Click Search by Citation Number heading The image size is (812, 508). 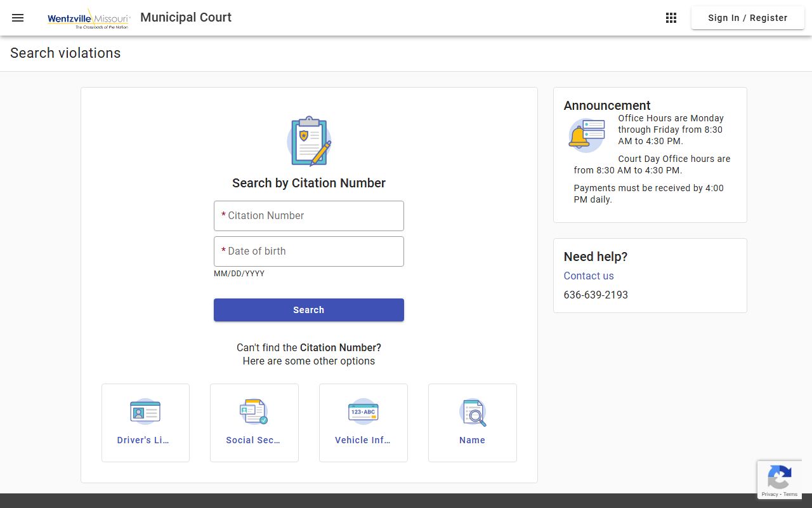[309, 183]
